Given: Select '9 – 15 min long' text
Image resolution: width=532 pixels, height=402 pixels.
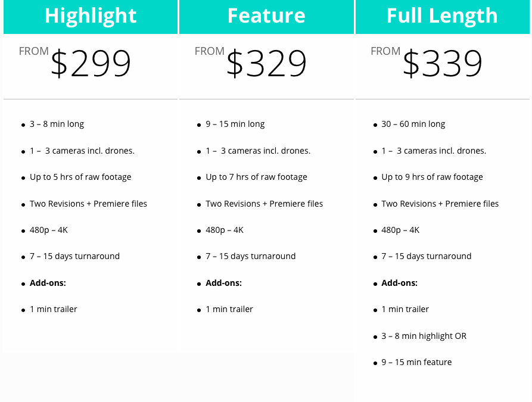Looking at the screenshot, I should point(235,124).
